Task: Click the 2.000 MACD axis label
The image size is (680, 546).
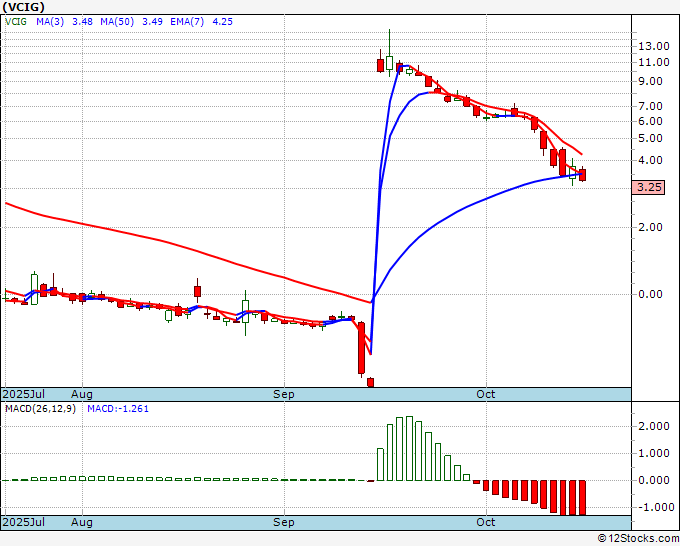Action: (654, 426)
